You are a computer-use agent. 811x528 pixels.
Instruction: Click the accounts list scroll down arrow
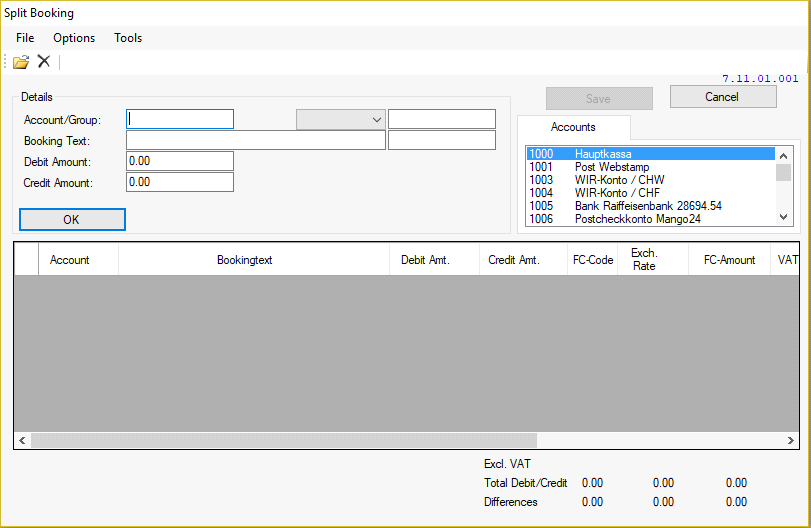[x=784, y=217]
